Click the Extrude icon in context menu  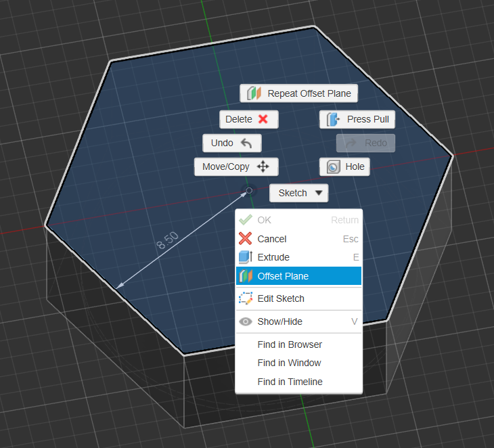[x=246, y=257]
